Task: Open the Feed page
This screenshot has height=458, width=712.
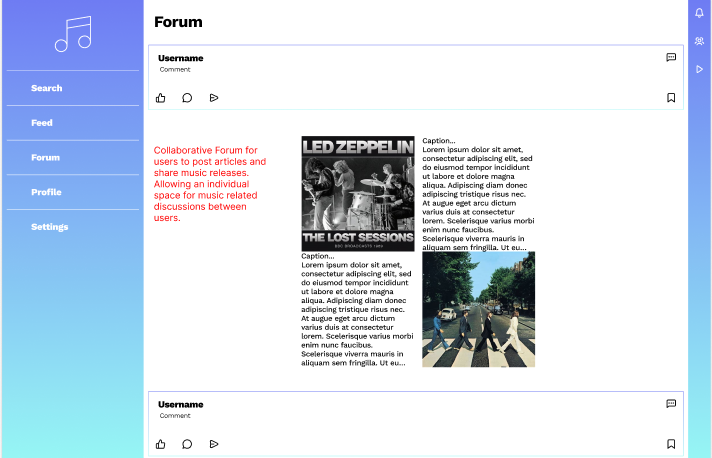Action: point(42,123)
